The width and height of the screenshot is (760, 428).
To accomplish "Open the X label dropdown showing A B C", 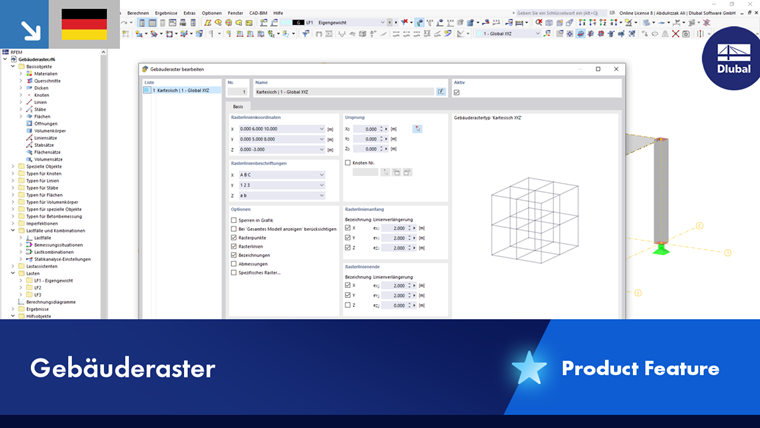I will 321,174.
